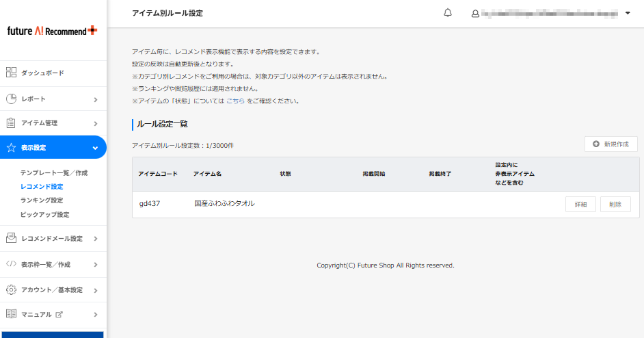The image size is (644, 338).
Task: Collapse the 表示設定 chevron
Action: (95, 148)
